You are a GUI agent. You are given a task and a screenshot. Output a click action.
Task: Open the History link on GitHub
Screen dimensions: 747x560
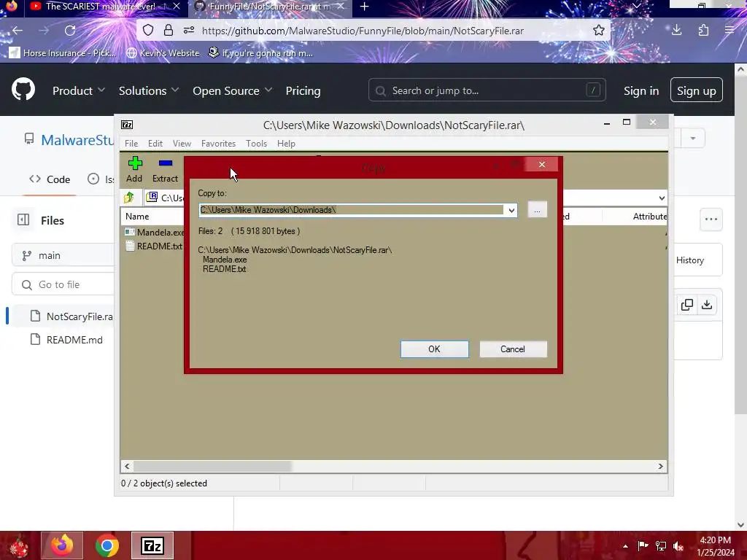(x=690, y=260)
